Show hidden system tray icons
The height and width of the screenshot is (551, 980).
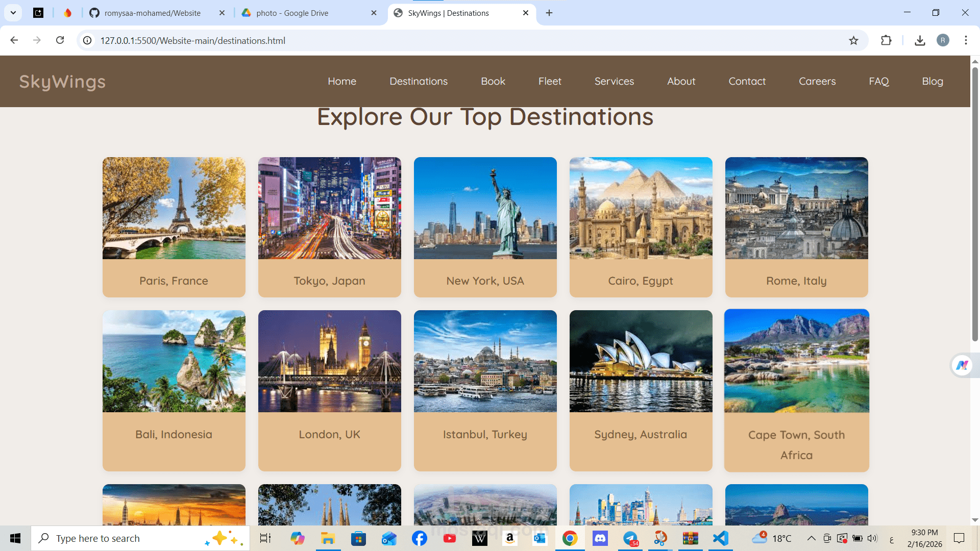point(811,538)
